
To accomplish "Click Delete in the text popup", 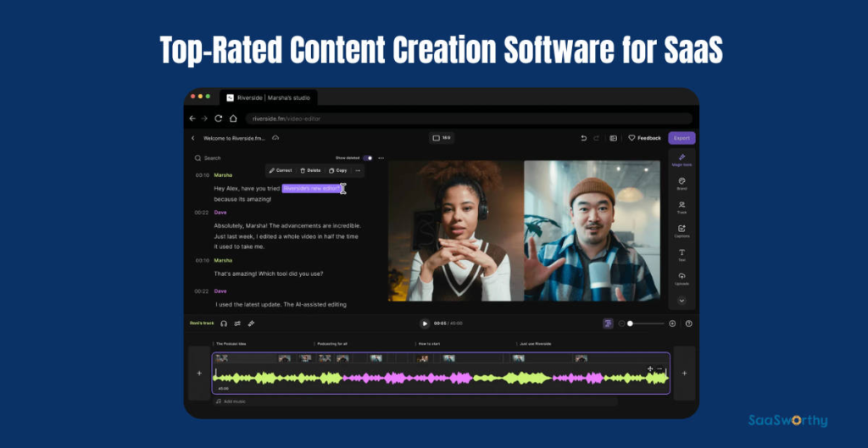I will click(x=310, y=170).
